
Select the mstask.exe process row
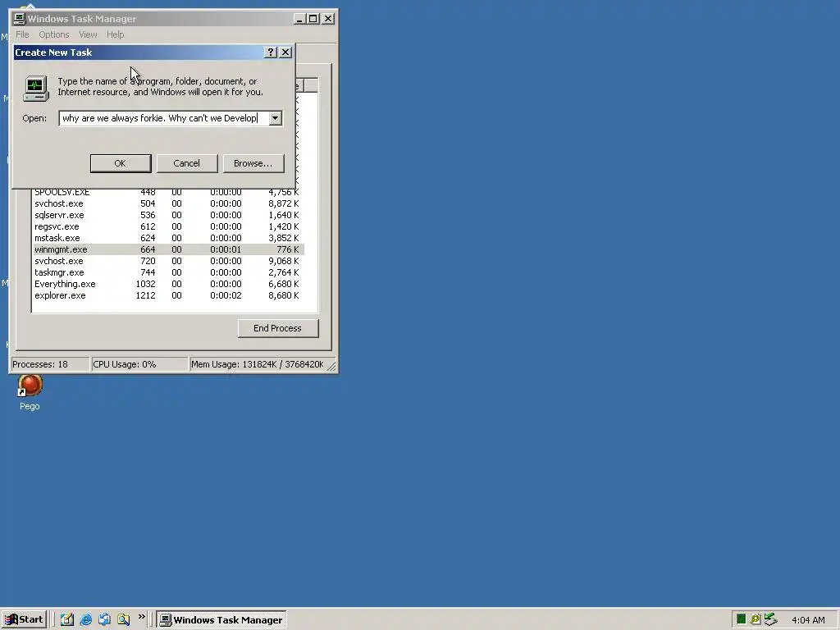click(x=168, y=238)
